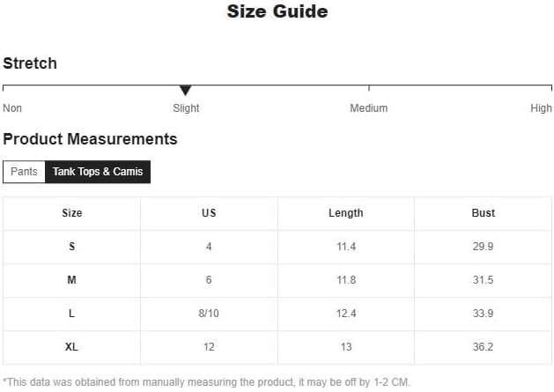
Task: Click the Size column header
Action: [71, 213]
